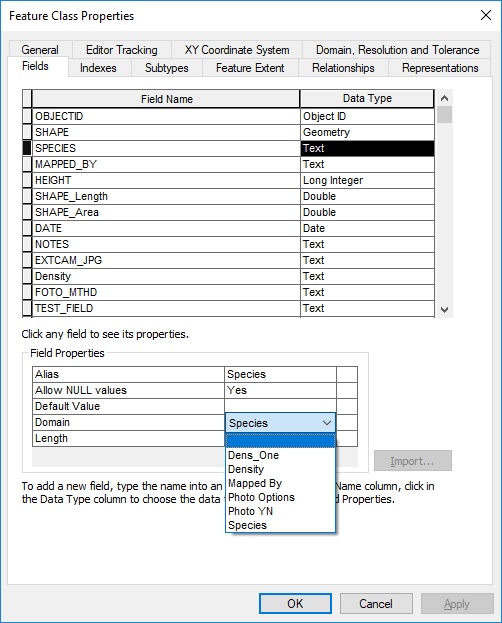Click the Data Type column header
The width and height of the screenshot is (502, 623).
pyautogui.click(x=367, y=98)
